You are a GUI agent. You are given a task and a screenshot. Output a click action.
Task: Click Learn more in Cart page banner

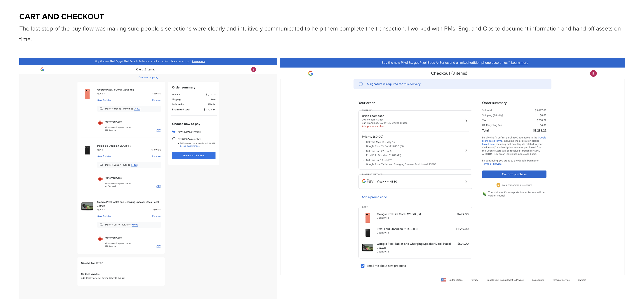(198, 61)
